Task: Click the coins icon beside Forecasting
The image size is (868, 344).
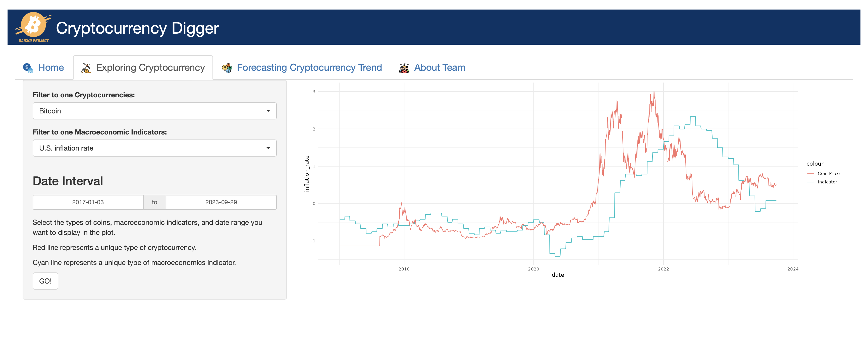Action: pos(227,68)
